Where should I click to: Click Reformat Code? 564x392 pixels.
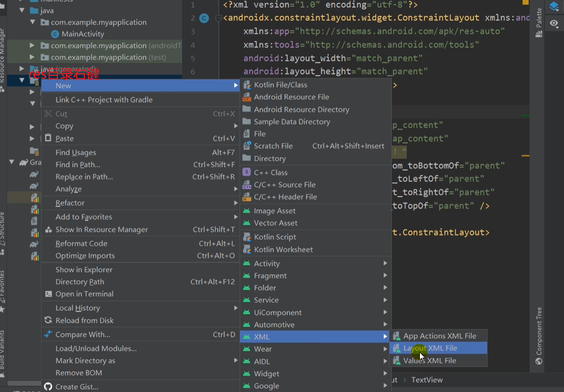click(x=140, y=243)
